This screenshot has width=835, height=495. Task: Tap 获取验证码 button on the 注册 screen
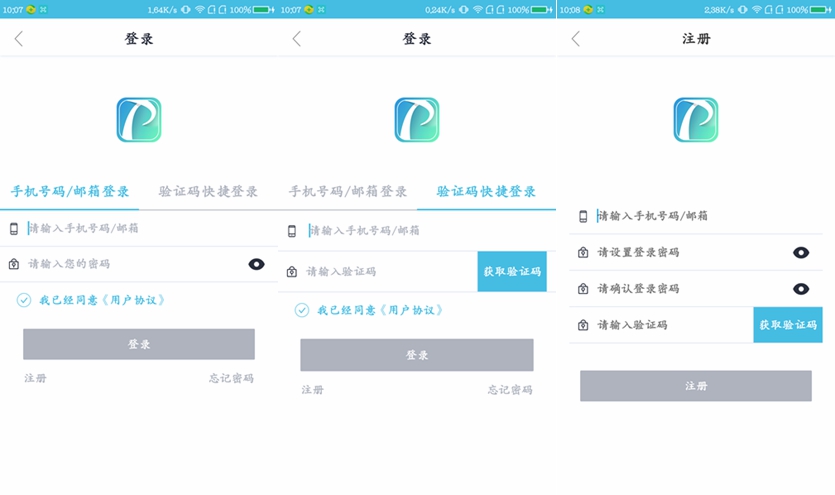788,325
